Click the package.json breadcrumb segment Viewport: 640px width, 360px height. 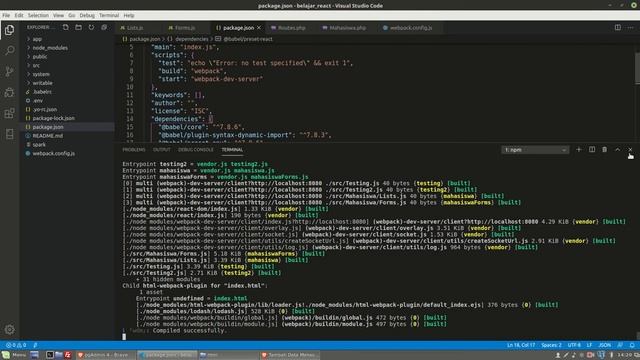(144, 39)
